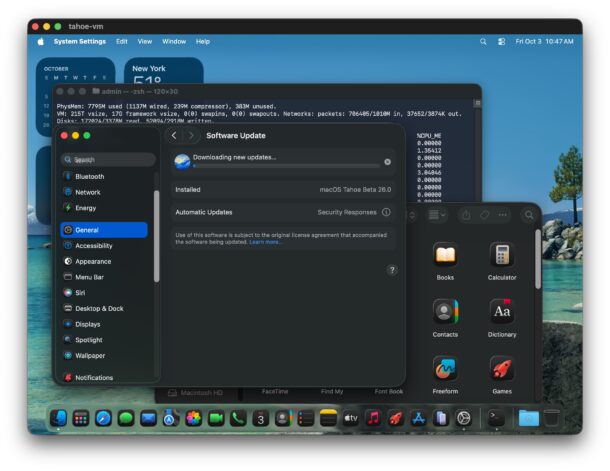610x471 pixels.
Task: Open the Automatic Updates row
Action: [x=282, y=213]
